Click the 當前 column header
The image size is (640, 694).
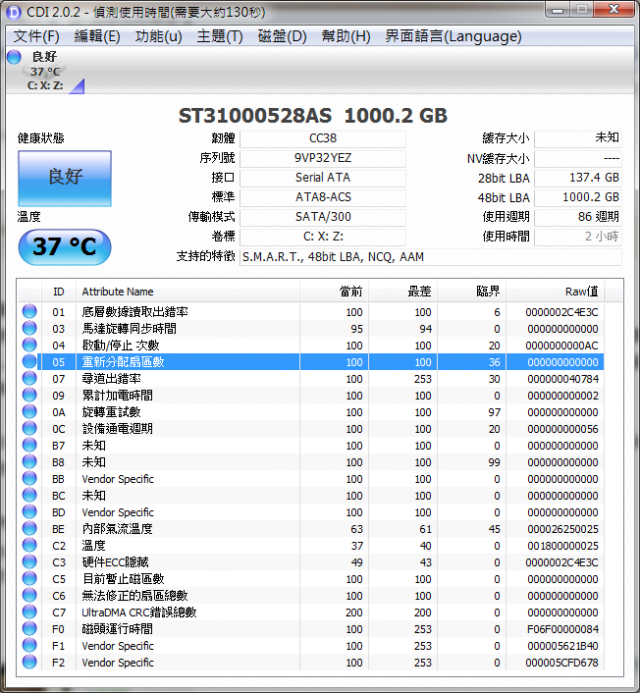(x=334, y=292)
